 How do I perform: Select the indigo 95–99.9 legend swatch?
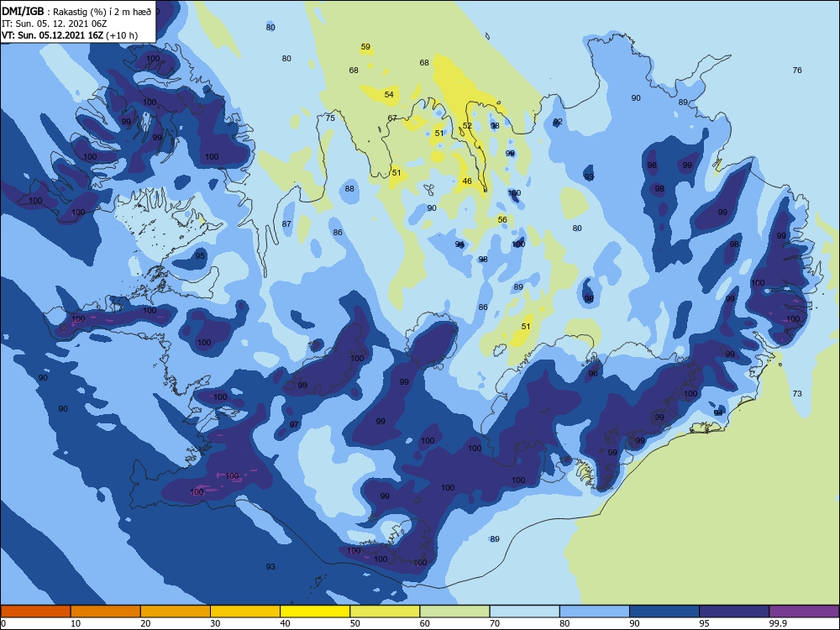click(734, 612)
